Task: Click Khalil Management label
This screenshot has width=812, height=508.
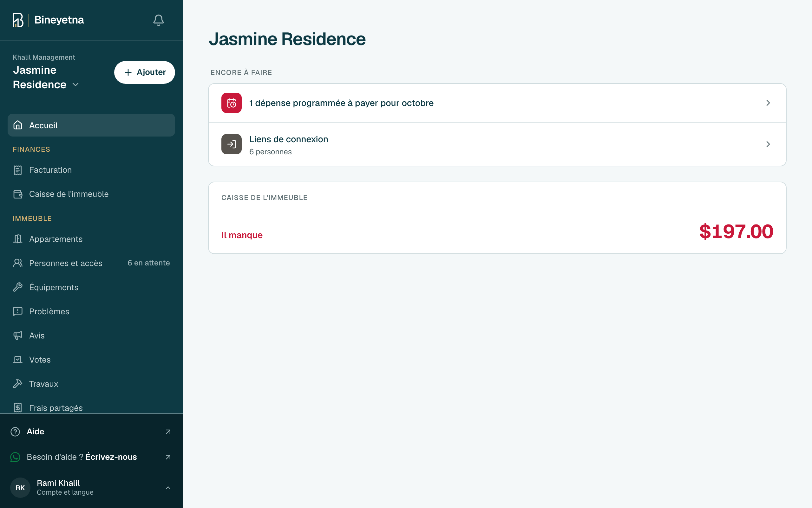Action: coord(44,57)
